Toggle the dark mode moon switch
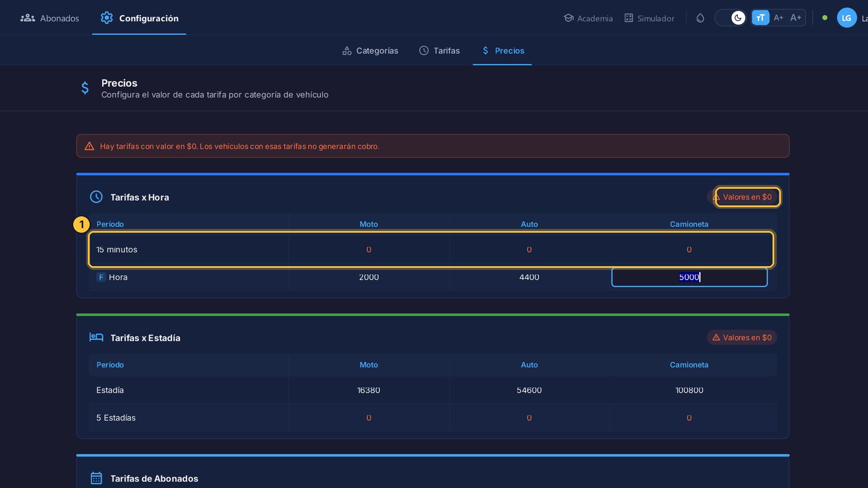The image size is (868, 488). pyautogui.click(x=731, y=18)
